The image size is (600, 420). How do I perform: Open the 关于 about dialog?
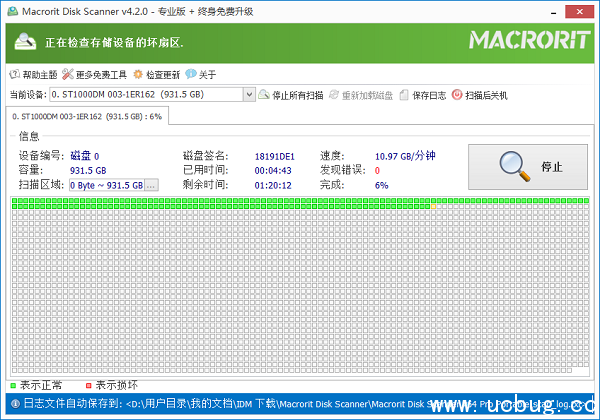click(x=201, y=75)
